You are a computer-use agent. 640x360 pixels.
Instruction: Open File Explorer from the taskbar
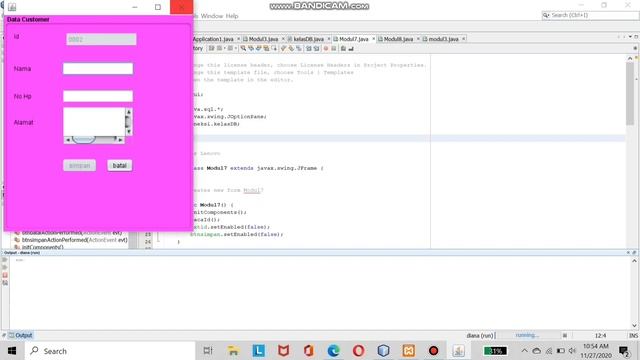click(233, 351)
